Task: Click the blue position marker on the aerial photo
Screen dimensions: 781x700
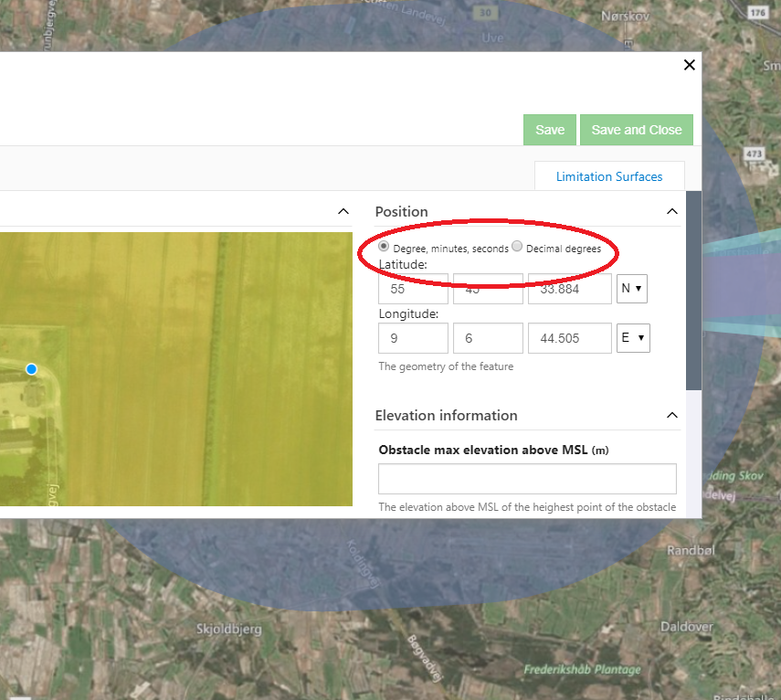Action: [x=31, y=369]
